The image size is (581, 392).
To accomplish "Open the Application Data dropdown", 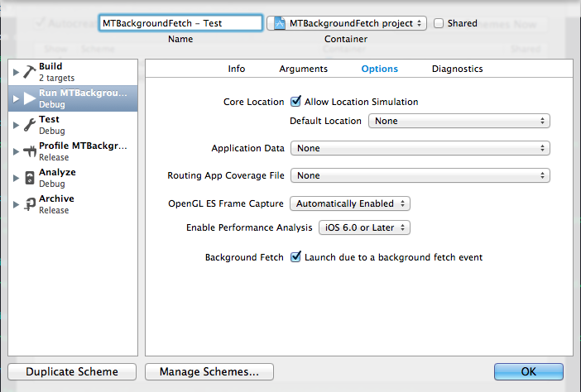I will (420, 148).
